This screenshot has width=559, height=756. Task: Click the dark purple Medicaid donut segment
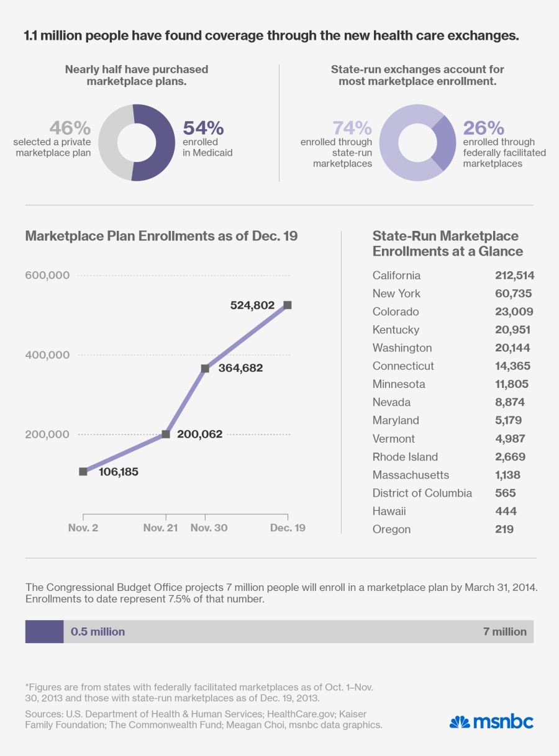[x=152, y=143]
